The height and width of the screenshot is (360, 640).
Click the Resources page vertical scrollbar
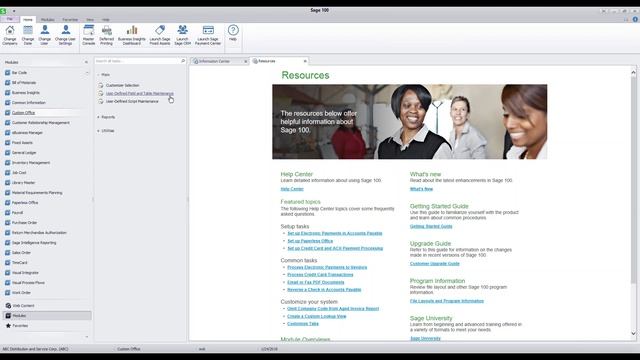click(633, 180)
